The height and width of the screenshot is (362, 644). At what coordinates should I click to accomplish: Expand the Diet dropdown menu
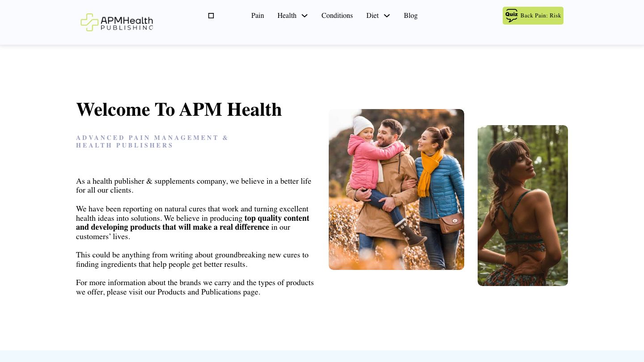click(387, 16)
